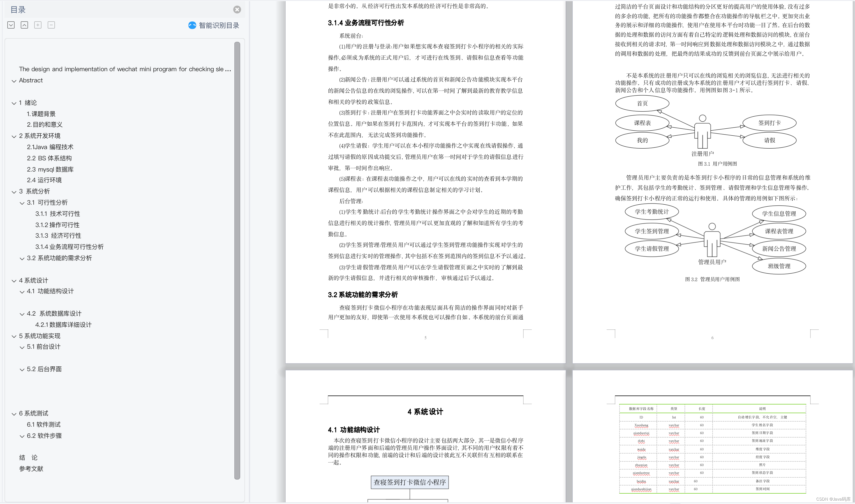Click the 图 3.2 管理员用户用例图 caption

(712, 279)
